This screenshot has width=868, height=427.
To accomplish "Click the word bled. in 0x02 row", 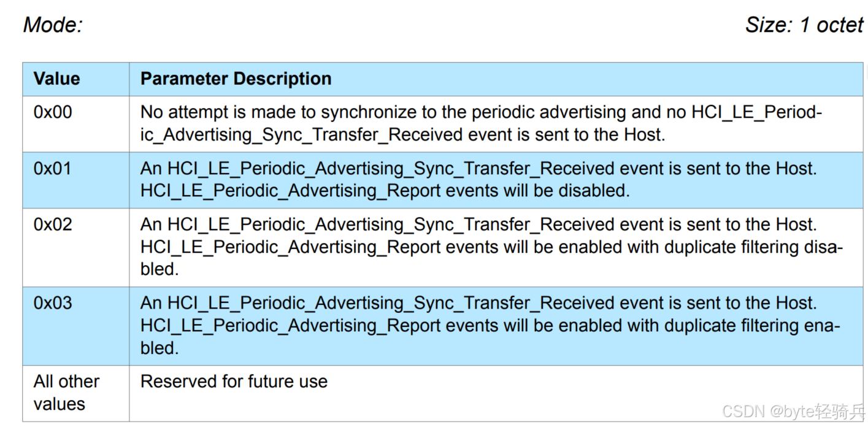I will coord(159,269).
